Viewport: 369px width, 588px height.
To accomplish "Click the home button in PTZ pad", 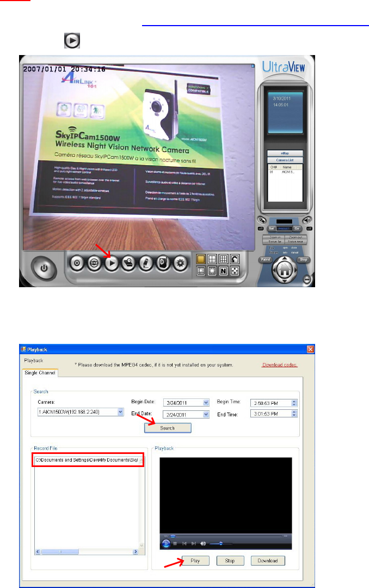I will [x=284, y=269].
